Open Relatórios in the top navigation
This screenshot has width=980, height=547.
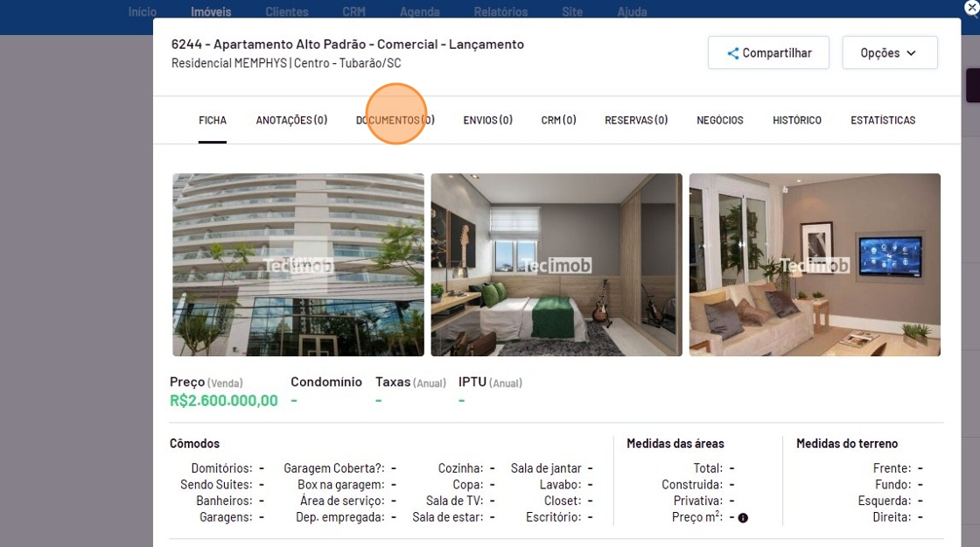[500, 12]
